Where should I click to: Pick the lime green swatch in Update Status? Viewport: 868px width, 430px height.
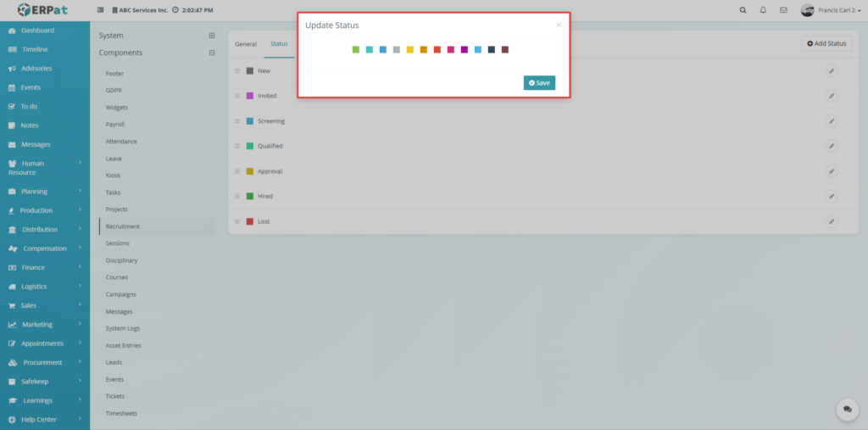[355, 50]
